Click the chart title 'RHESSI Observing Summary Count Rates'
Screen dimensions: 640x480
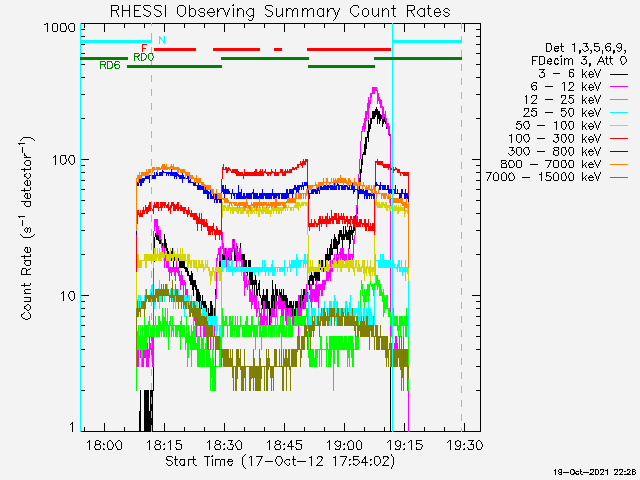[280, 11]
